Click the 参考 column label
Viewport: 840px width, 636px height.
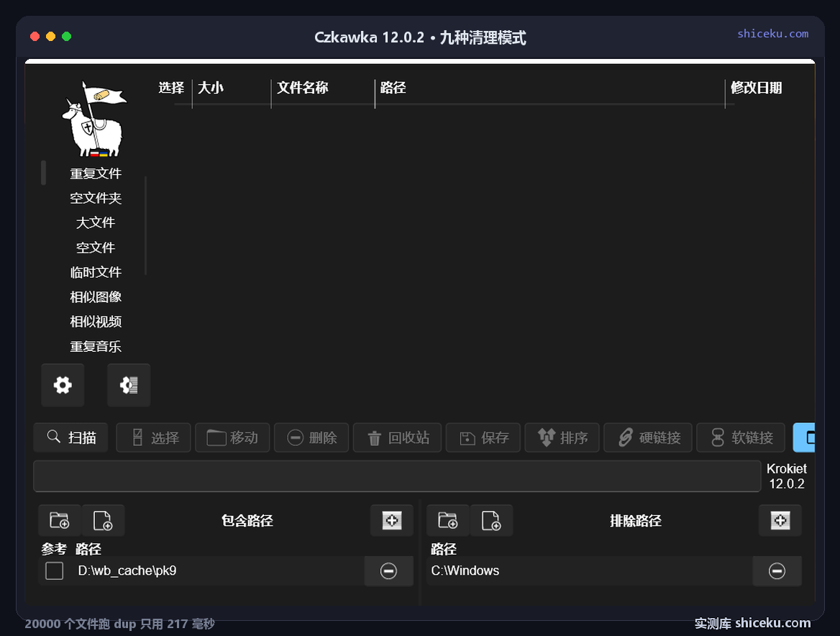tap(54, 549)
